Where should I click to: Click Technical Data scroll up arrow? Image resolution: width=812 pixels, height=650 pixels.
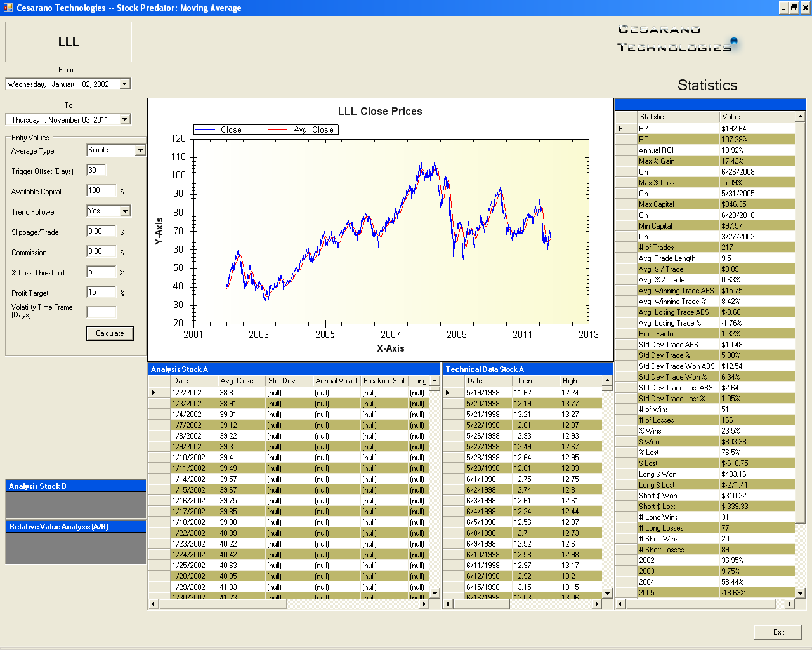click(607, 381)
